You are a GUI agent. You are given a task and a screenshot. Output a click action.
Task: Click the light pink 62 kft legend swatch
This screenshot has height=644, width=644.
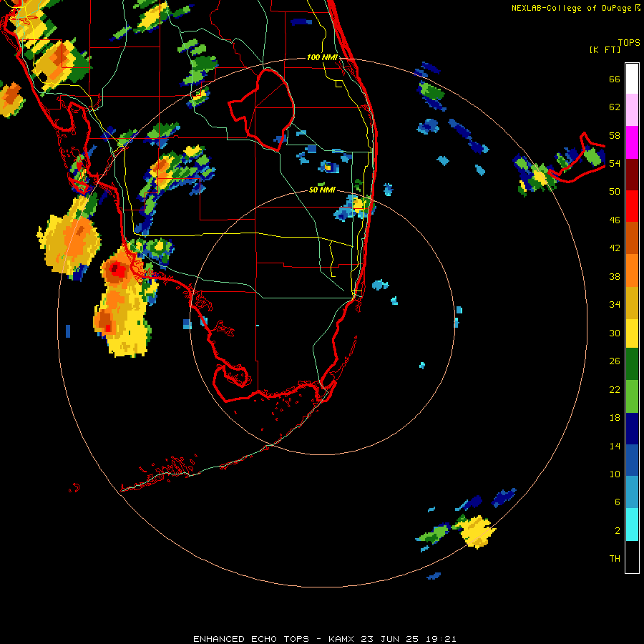(632, 110)
